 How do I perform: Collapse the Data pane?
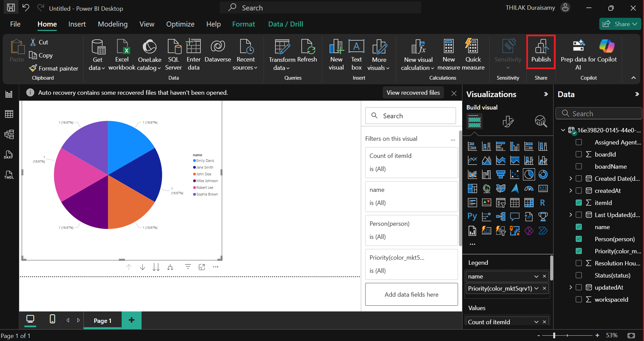pos(637,94)
